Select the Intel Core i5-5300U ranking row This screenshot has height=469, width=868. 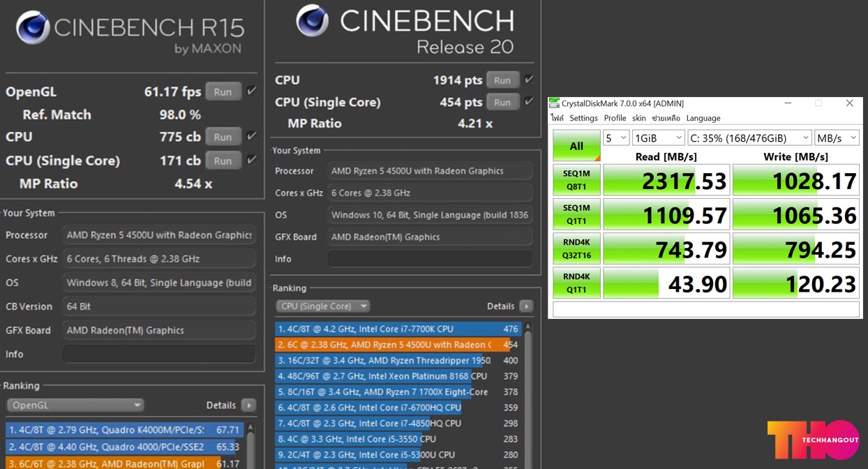(x=398, y=454)
